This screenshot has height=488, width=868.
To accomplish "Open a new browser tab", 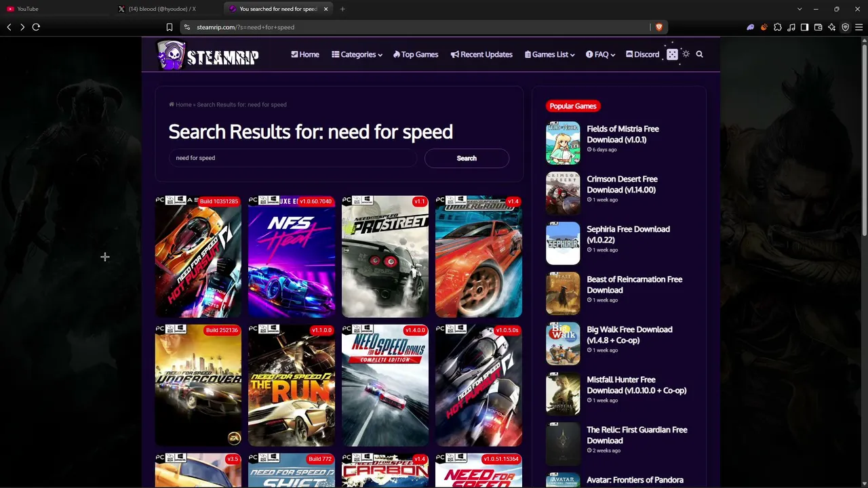I will [342, 9].
